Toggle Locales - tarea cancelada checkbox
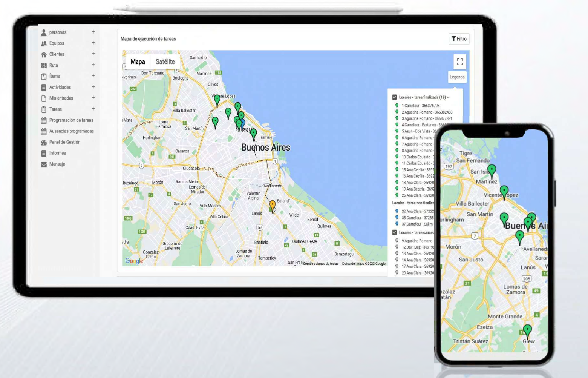This screenshot has height=378, width=588. [394, 232]
